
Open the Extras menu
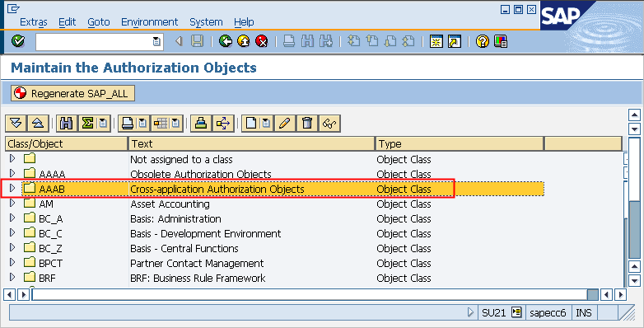point(33,22)
